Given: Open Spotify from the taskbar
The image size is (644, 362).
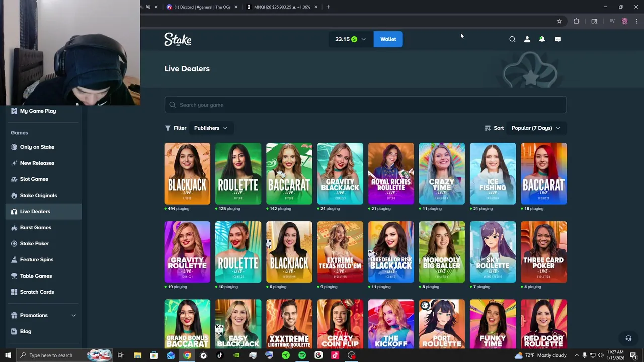Looking at the screenshot, I should tap(302, 355).
